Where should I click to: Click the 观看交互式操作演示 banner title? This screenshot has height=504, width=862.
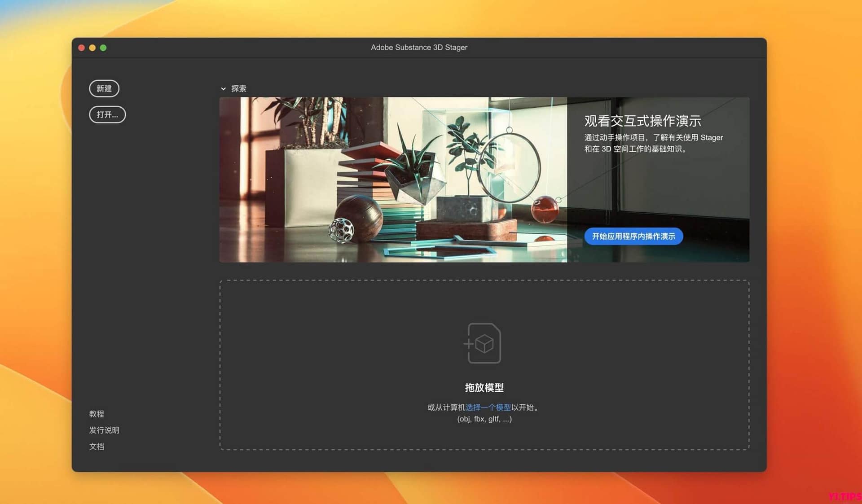(642, 121)
